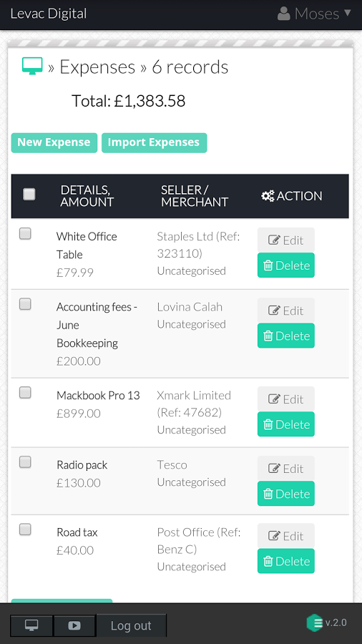
Task: Click the gears icon in Action header
Action: point(268,196)
